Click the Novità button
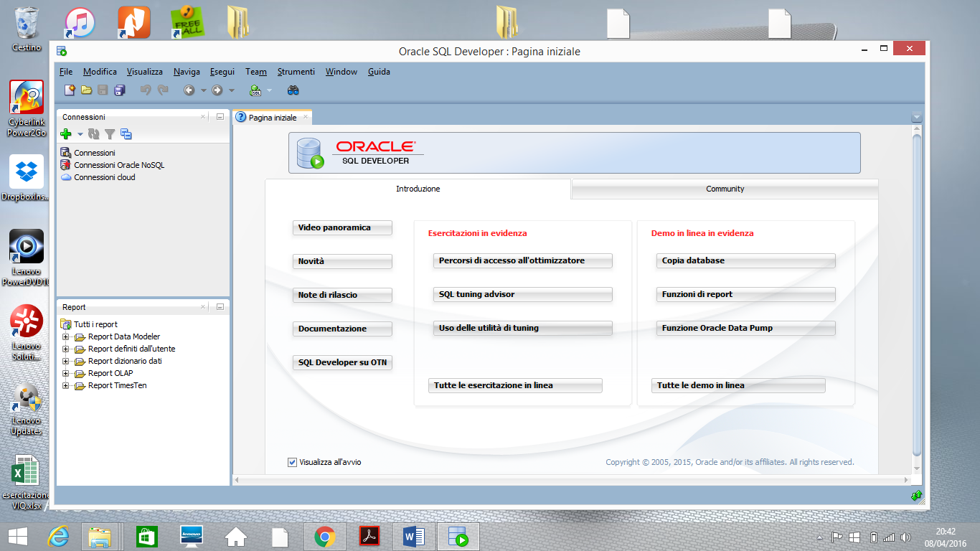This screenshot has width=980, height=551. tap(342, 261)
